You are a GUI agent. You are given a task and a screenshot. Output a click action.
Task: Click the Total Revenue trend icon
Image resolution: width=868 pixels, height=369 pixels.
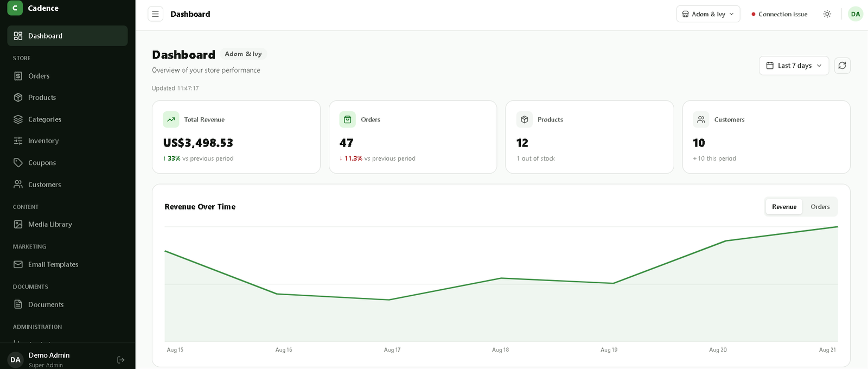coord(171,119)
